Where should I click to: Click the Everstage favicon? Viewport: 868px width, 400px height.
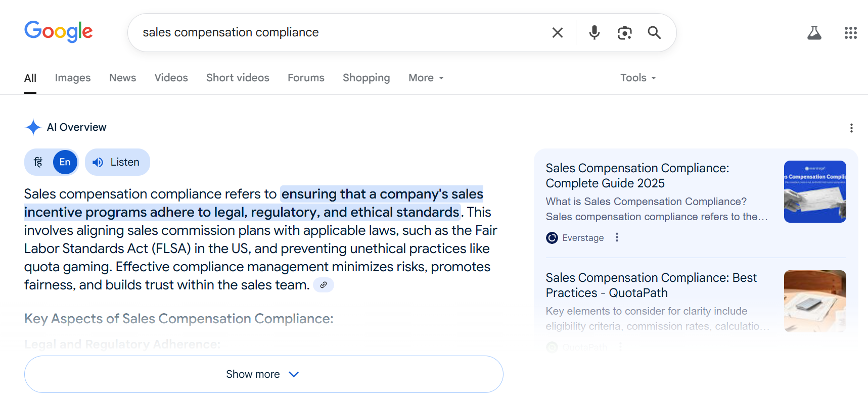pyautogui.click(x=552, y=238)
